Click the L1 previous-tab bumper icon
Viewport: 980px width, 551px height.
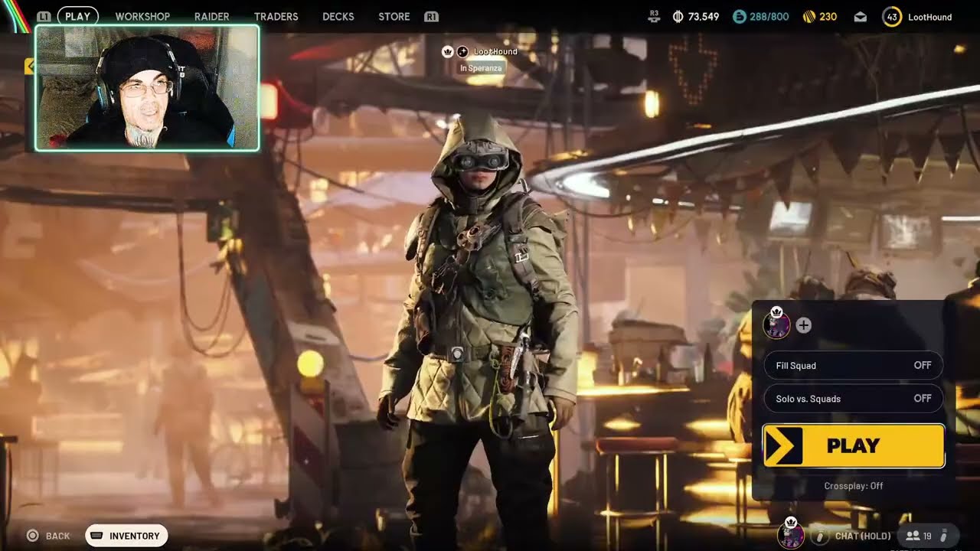coord(44,16)
